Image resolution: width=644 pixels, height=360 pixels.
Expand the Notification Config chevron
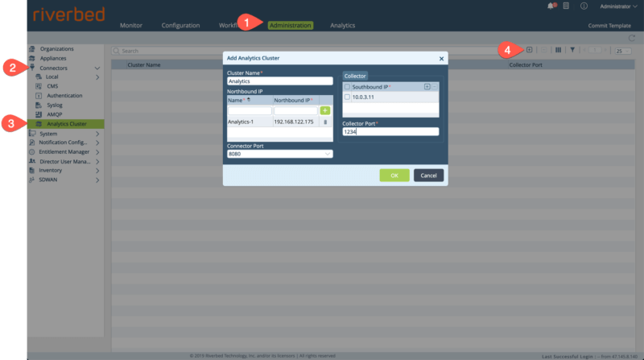pos(97,143)
